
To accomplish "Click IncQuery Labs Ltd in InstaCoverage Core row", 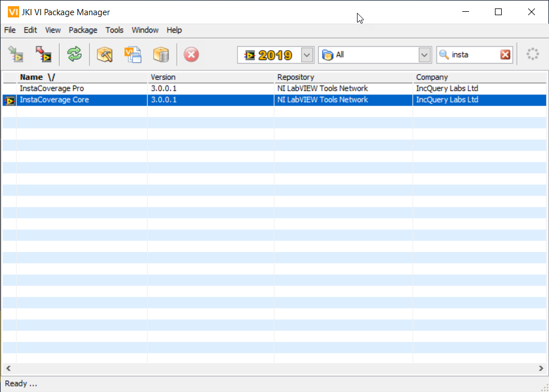I will [x=447, y=100].
